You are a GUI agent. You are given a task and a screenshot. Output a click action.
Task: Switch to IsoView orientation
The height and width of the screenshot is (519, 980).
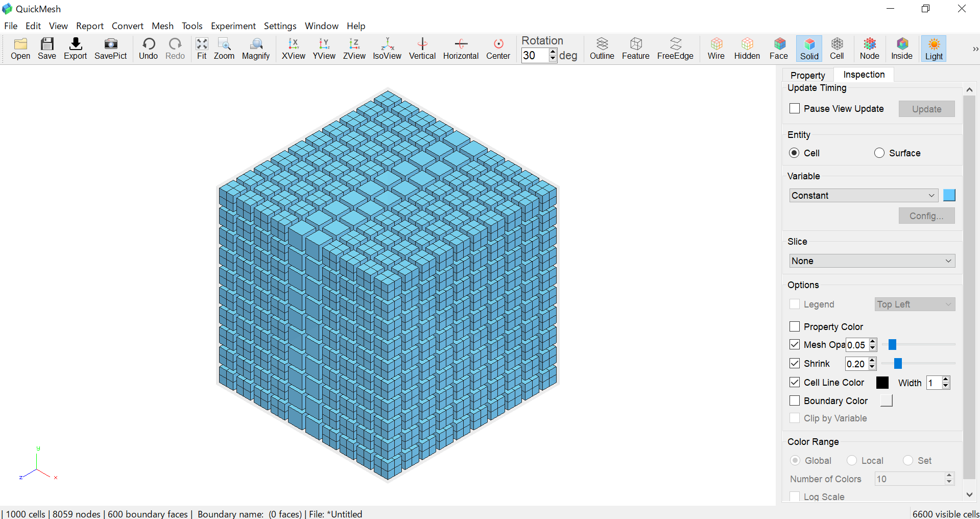coord(387,49)
